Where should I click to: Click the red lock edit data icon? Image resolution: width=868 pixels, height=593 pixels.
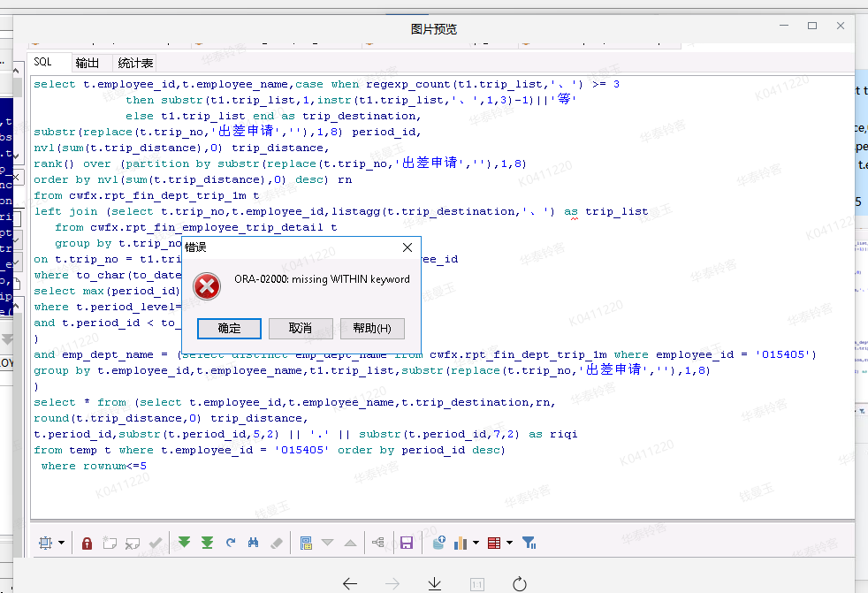[x=87, y=544]
